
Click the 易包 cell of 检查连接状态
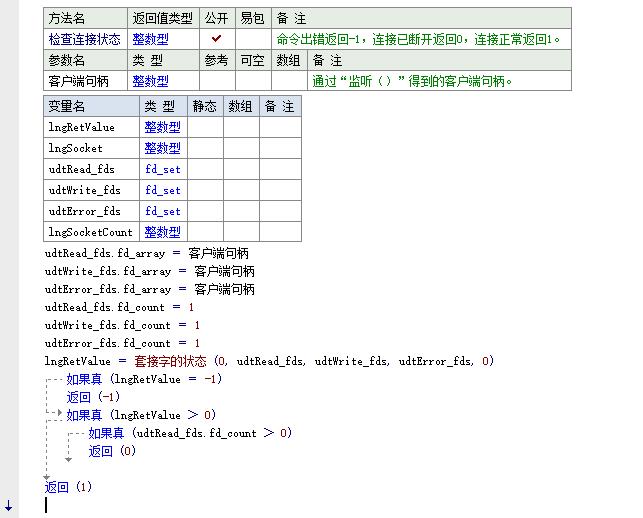[x=253, y=39]
